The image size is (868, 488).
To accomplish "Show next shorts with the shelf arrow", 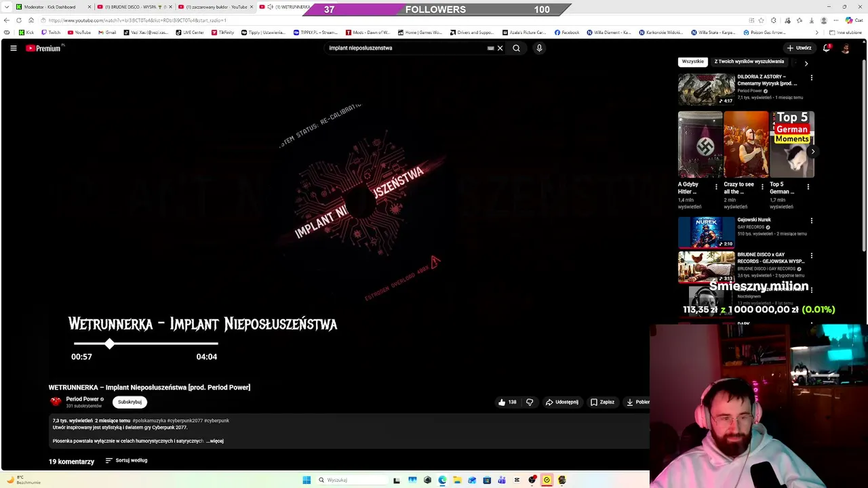I will pos(812,151).
